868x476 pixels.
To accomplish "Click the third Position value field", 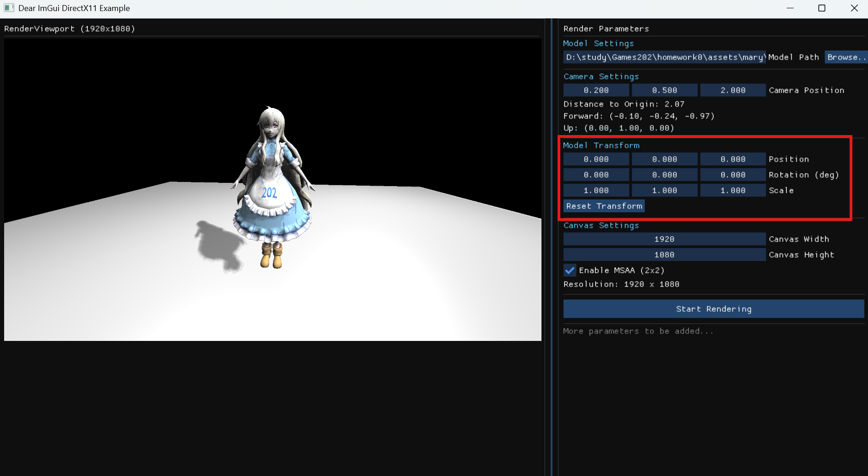I will tap(733, 159).
